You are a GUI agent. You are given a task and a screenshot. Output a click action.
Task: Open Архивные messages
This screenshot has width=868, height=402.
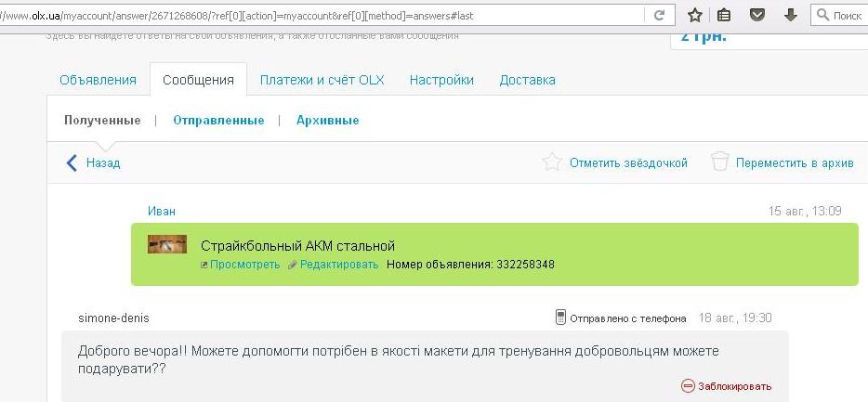coord(328,120)
